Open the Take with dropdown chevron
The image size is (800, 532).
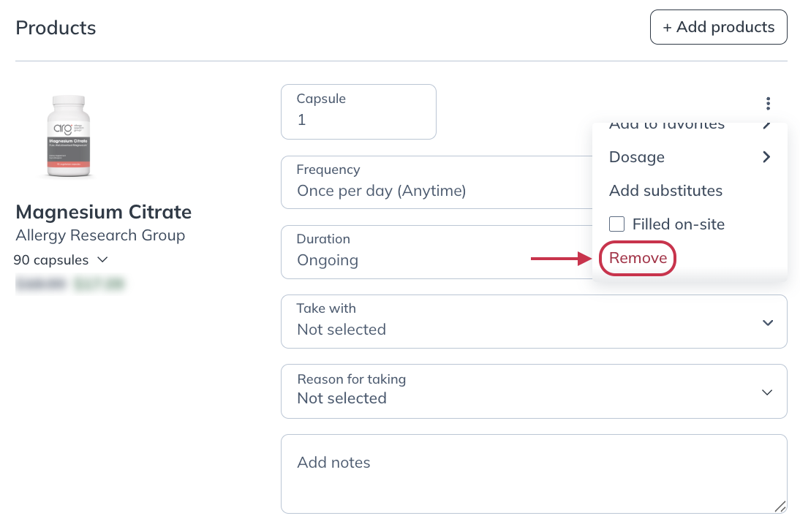(x=767, y=322)
